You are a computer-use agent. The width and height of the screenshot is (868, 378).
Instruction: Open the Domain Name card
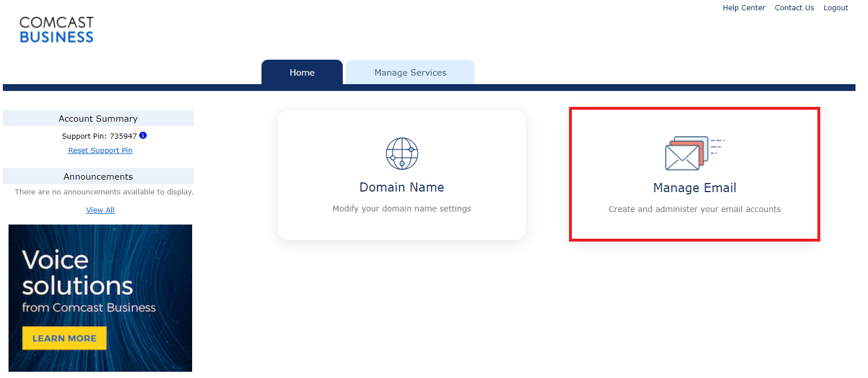pos(401,175)
